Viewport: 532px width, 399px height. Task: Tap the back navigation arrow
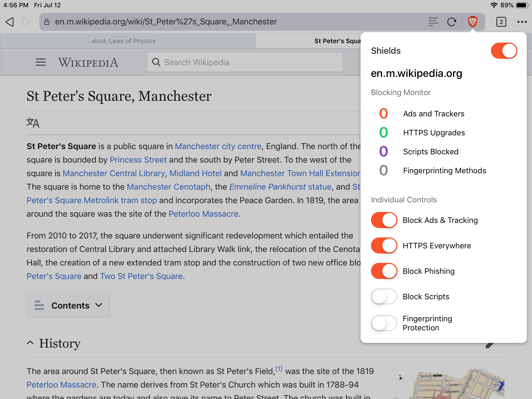10,22
